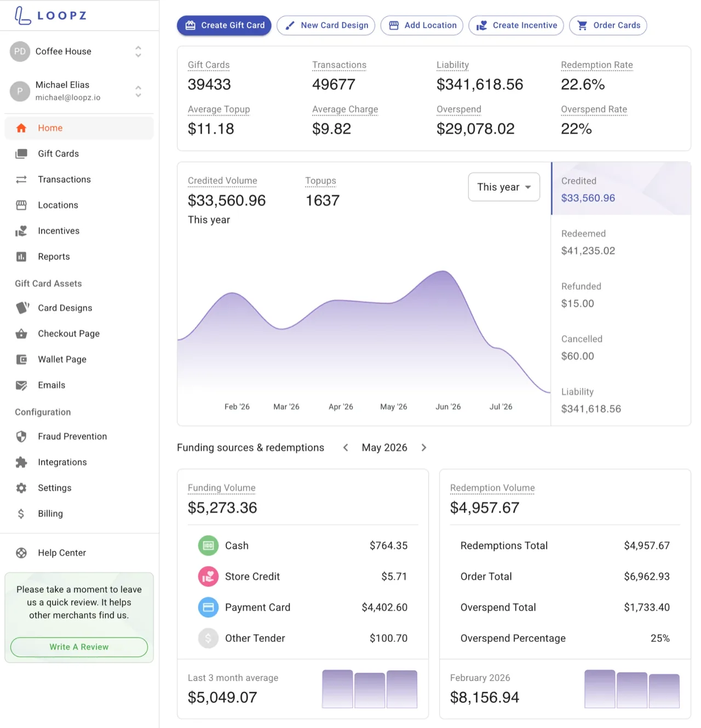The width and height of the screenshot is (701, 728).
Task: Open Fraud Prevention shield icon
Action: point(21,437)
